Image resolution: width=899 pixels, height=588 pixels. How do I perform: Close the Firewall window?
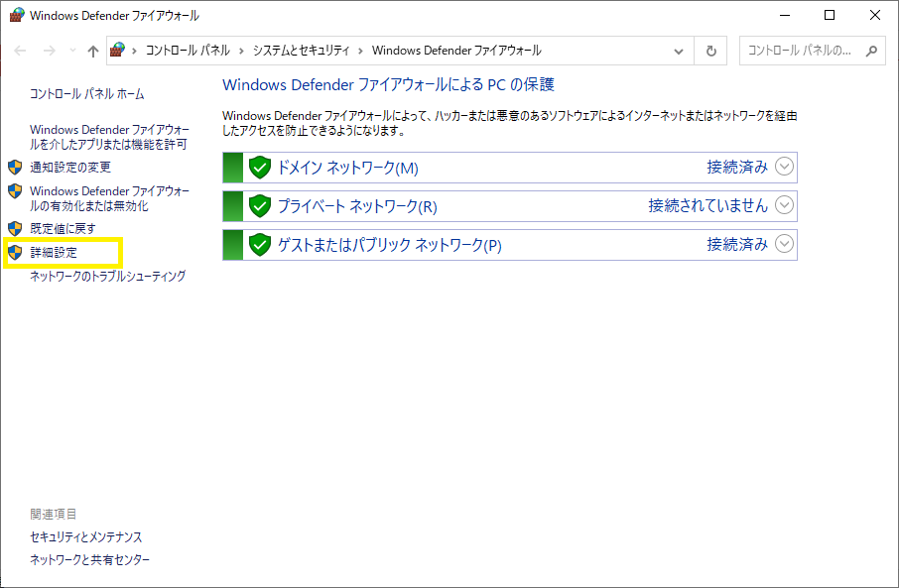(875, 16)
